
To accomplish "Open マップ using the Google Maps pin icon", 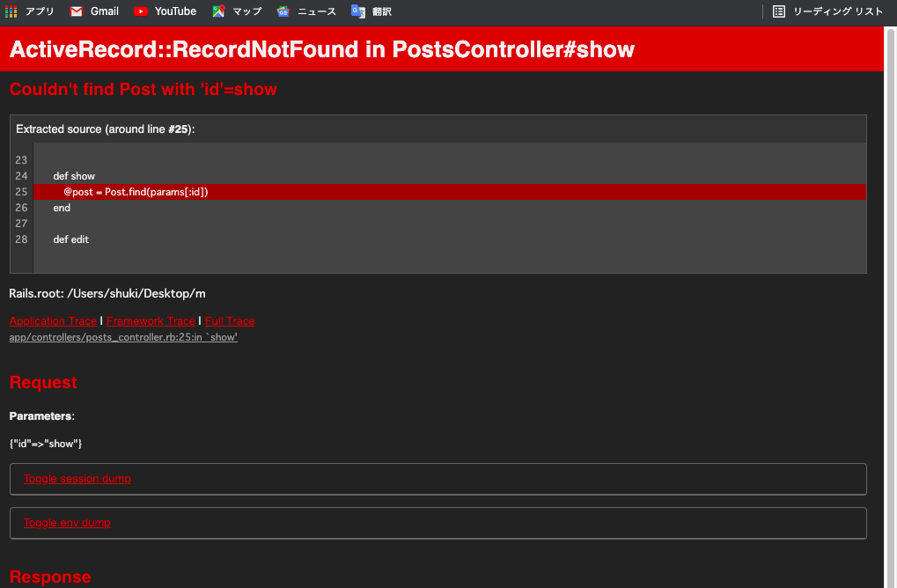I will point(217,11).
